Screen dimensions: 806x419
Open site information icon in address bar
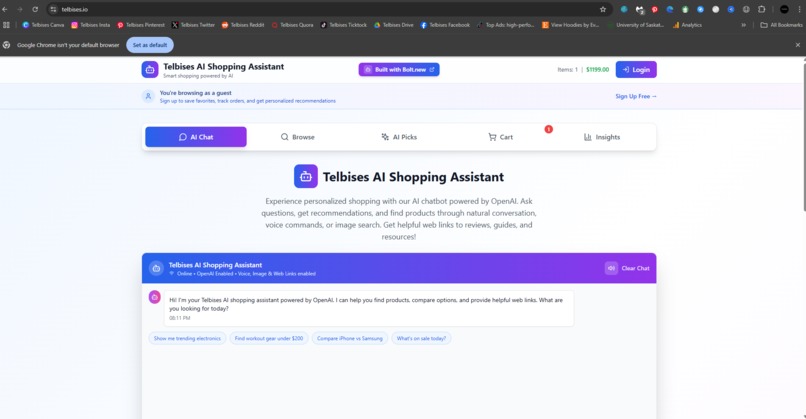(x=53, y=9)
